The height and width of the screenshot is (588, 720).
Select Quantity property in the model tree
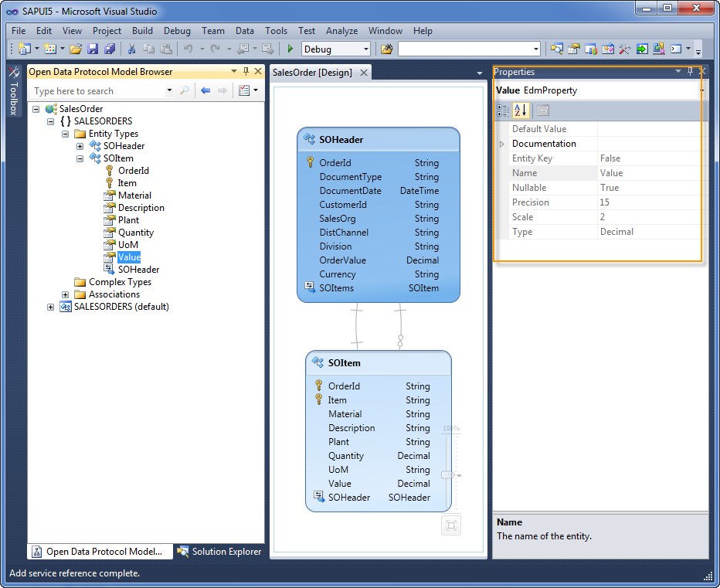click(135, 233)
